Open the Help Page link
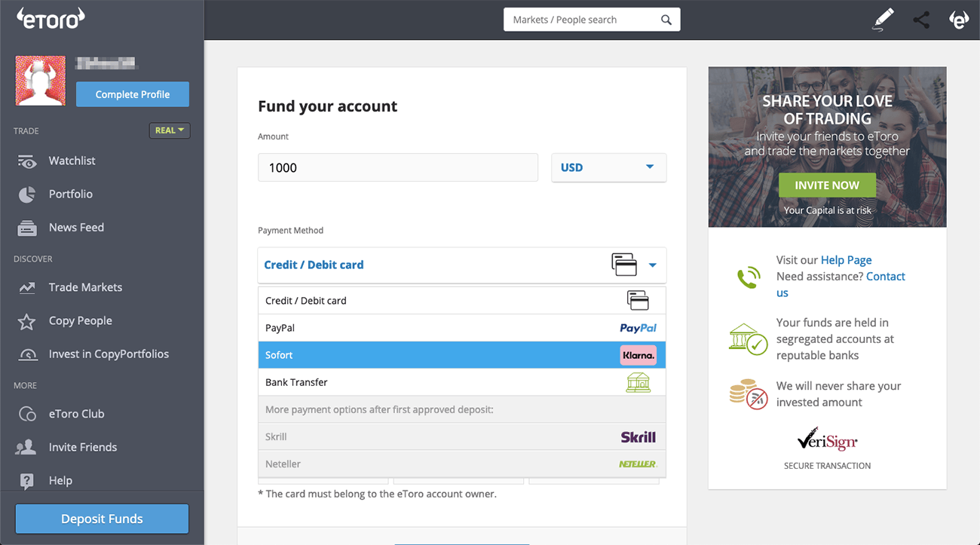 click(x=846, y=260)
